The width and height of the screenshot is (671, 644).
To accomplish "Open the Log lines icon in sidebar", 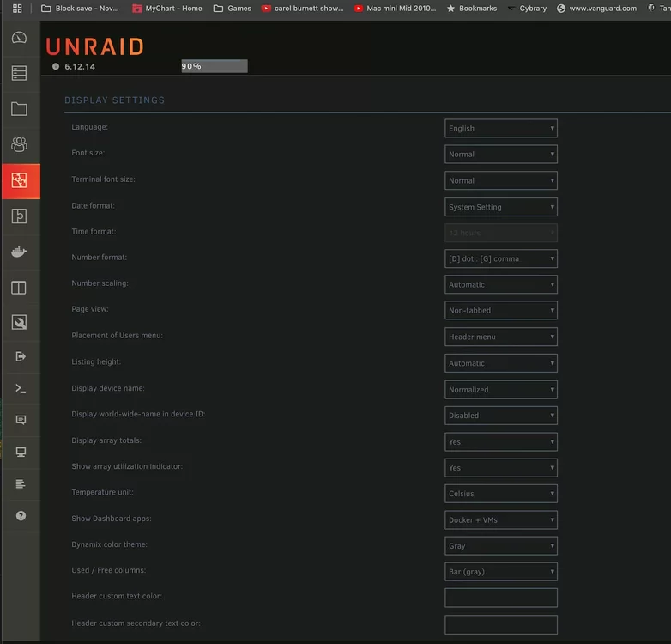I will [21, 483].
